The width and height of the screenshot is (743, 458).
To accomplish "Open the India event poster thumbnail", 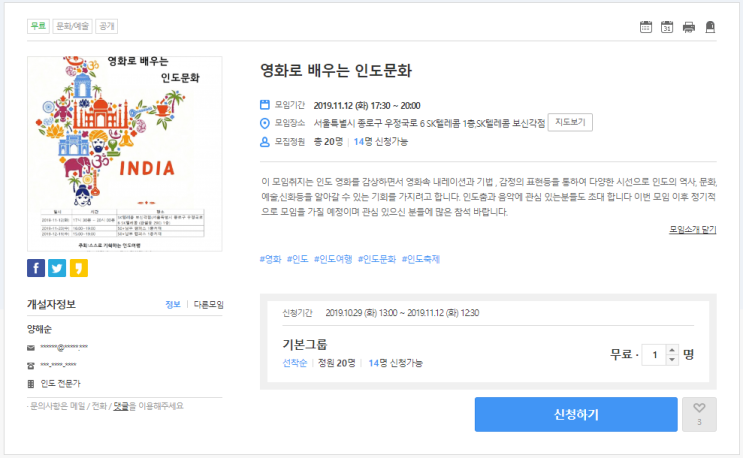I will tap(125, 154).
